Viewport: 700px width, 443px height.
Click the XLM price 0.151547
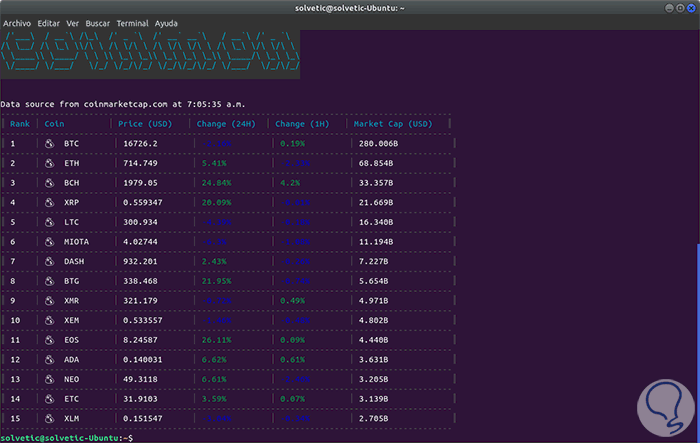pyautogui.click(x=142, y=418)
